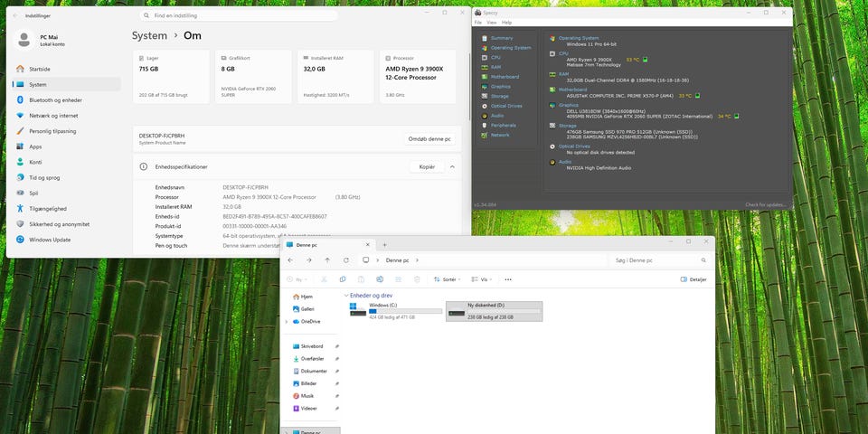Click the Paste icon in Explorer toolbar
This screenshot has width=868, height=434.
point(361,279)
